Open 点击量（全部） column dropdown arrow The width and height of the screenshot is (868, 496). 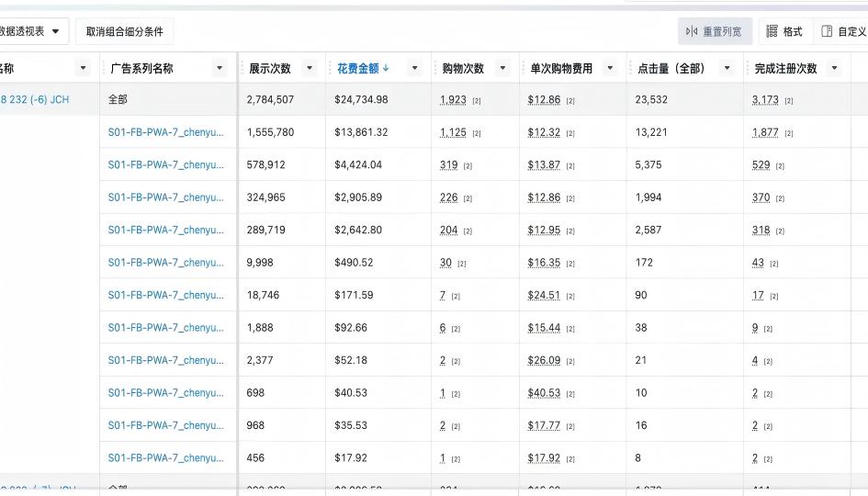point(727,68)
